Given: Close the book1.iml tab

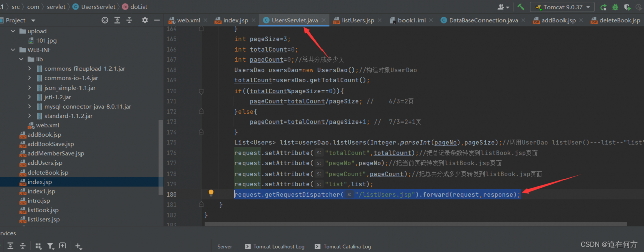Looking at the screenshot, I should [431, 21].
